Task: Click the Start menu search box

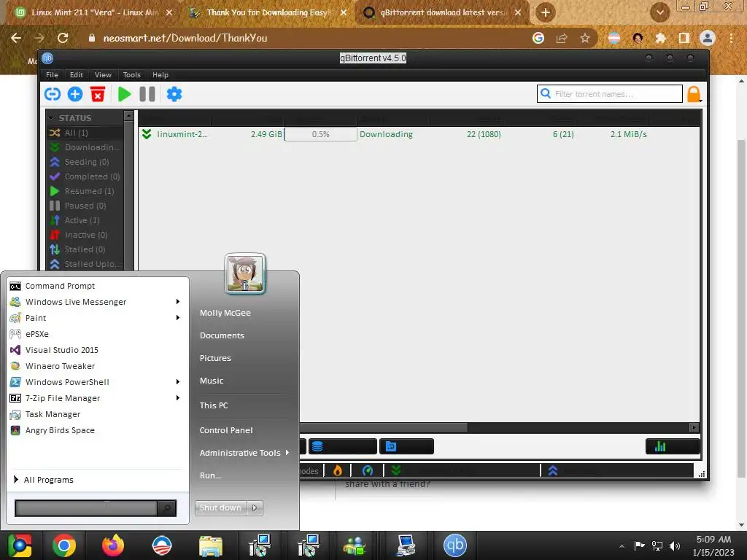Action: click(x=86, y=508)
